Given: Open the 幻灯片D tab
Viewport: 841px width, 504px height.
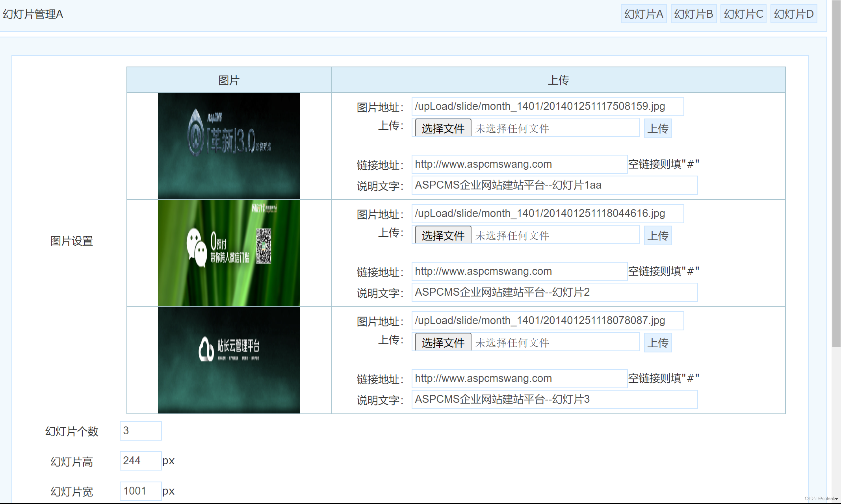Looking at the screenshot, I should (793, 14).
